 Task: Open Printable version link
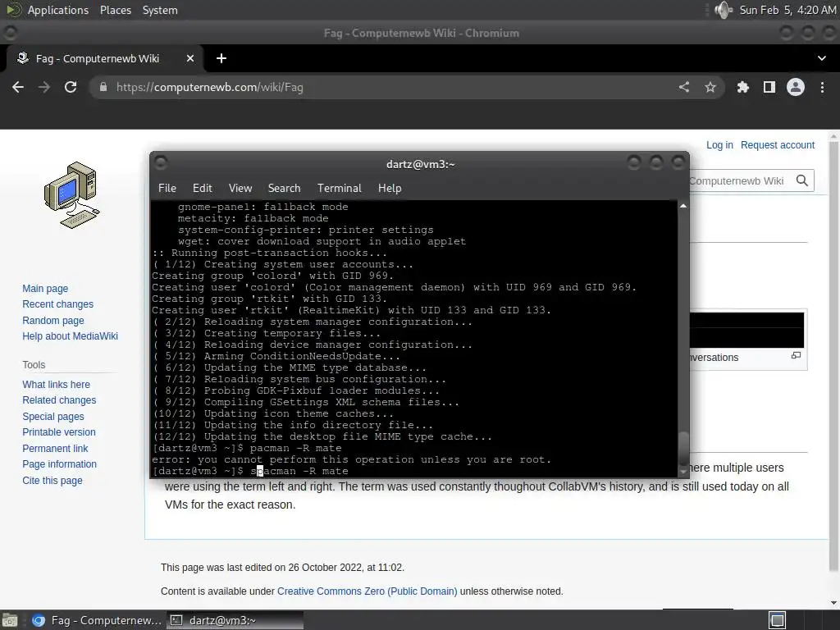(59, 431)
